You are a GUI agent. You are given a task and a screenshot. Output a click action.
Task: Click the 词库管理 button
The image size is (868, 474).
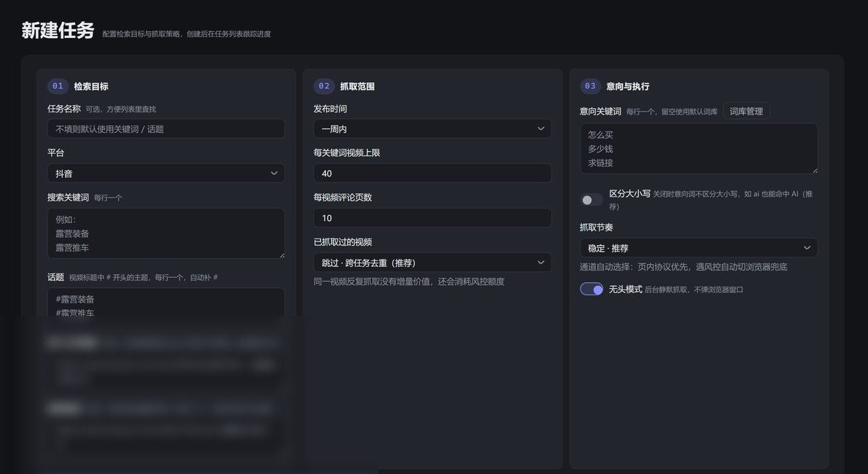(x=746, y=112)
